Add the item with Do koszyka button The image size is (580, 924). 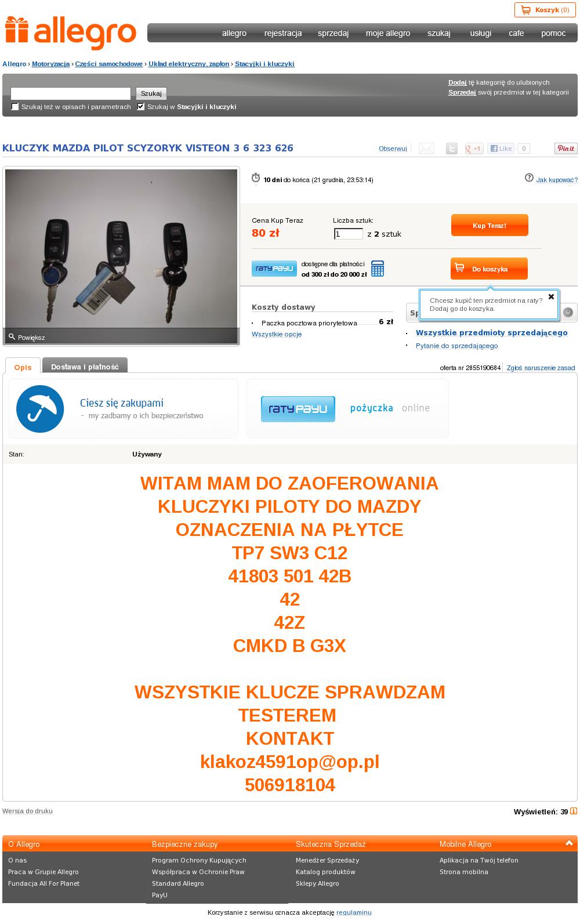[489, 269]
